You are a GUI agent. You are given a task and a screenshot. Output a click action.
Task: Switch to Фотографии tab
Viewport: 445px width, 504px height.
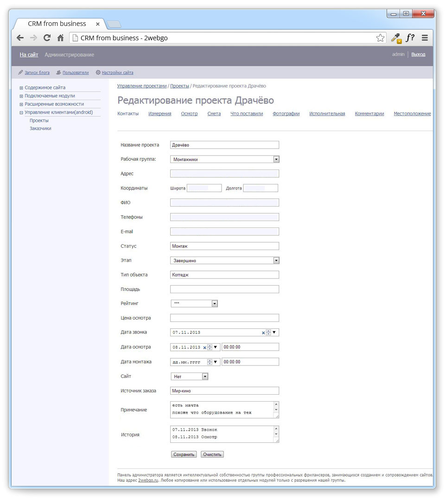pyautogui.click(x=286, y=114)
